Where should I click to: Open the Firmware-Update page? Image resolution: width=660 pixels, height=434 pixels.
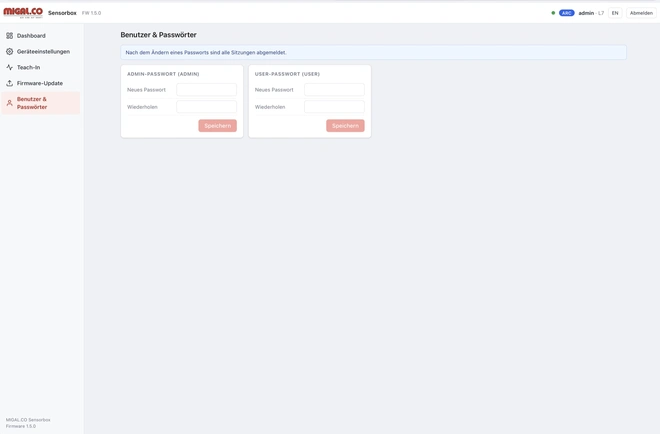click(x=40, y=83)
